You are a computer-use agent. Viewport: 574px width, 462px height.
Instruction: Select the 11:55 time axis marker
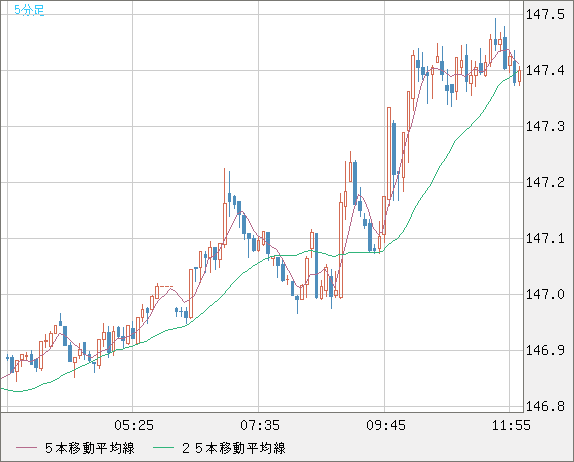pos(511,425)
